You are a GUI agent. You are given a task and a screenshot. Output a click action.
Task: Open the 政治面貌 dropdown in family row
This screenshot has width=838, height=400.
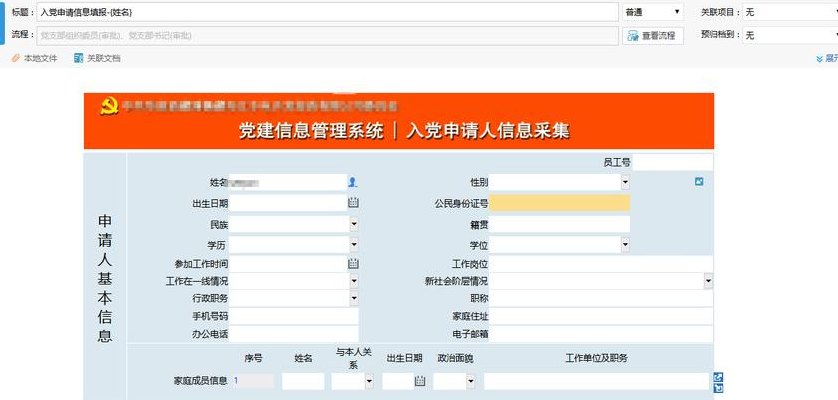click(x=470, y=381)
